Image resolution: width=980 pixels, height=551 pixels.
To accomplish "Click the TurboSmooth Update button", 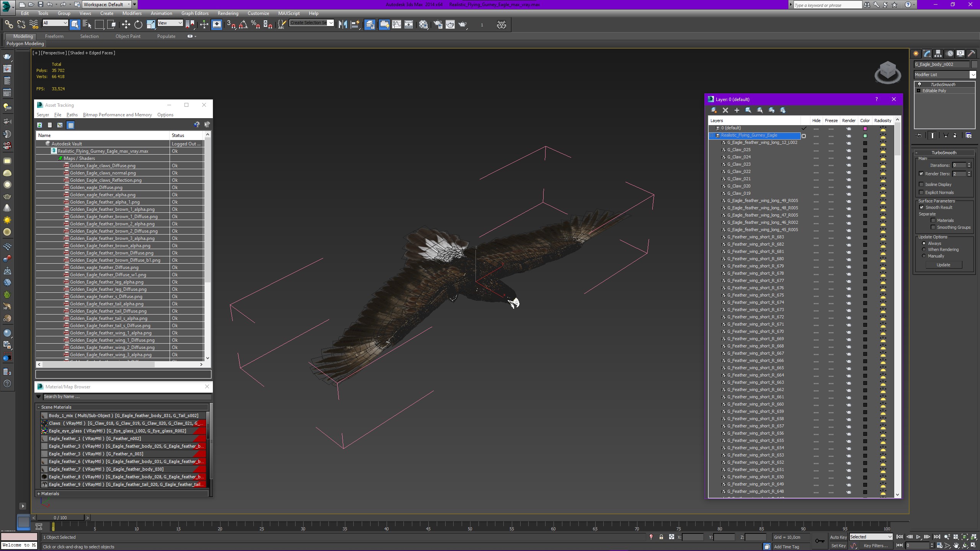I will [x=943, y=265].
